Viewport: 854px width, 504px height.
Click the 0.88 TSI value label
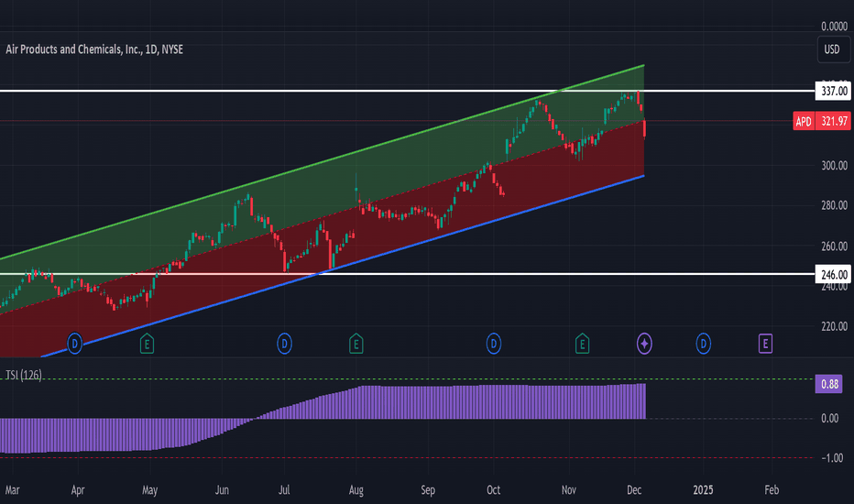point(828,384)
